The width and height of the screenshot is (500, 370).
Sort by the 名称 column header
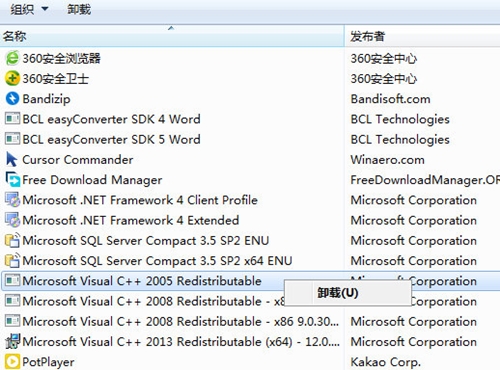click(172, 36)
